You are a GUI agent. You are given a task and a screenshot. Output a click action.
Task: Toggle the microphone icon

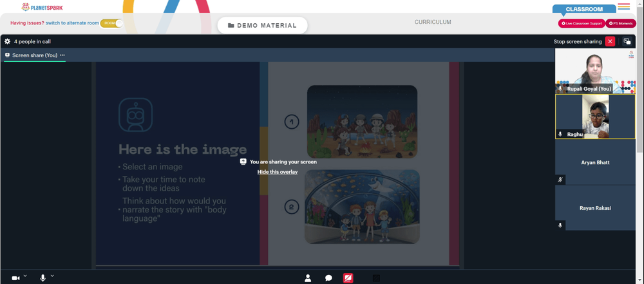pyautogui.click(x=43, y=278)
